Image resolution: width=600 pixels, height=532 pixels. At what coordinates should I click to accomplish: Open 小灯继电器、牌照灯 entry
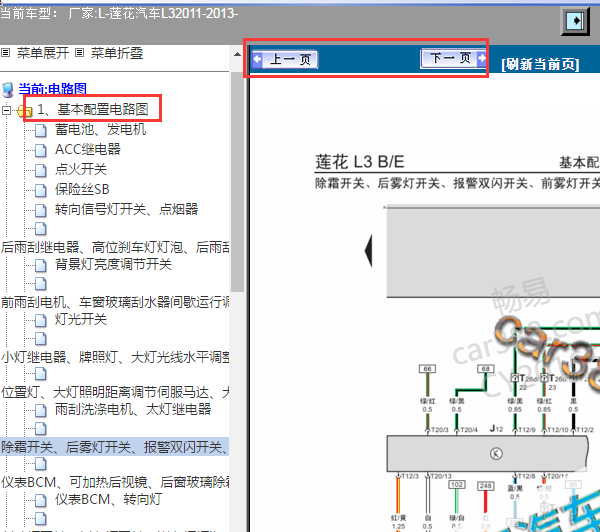pyautogui.click(x=115, y=357)
